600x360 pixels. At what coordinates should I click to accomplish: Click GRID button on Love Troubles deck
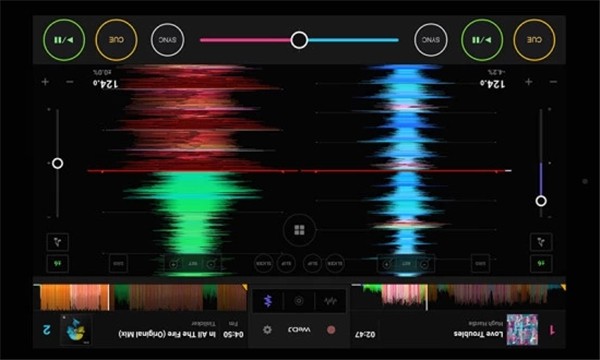click(480, 263)
